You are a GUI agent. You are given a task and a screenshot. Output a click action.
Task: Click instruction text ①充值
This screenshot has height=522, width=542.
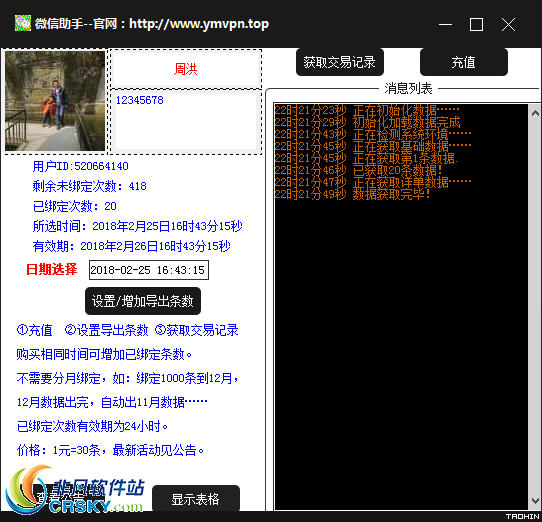[x=35, y=330]
